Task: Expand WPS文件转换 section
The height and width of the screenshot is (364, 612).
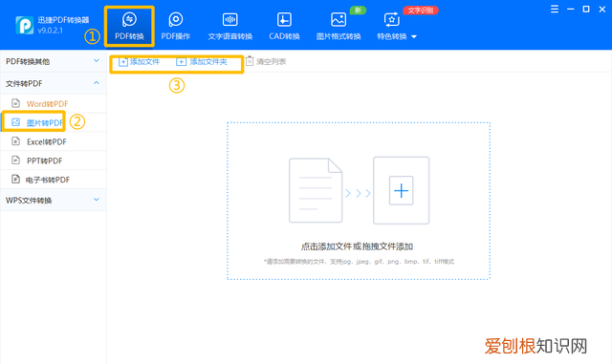Action: click(54, 200)
